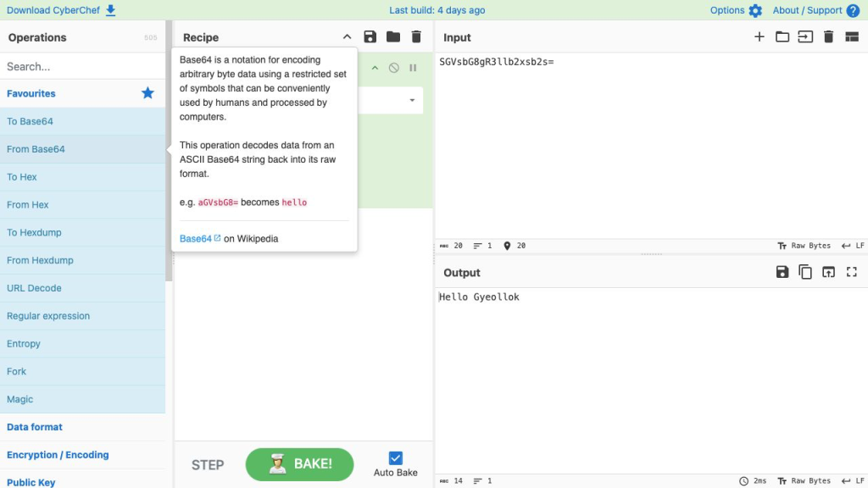Reset the pane layout icon in Input header
Viewport: 868px width, 488px height.
[852, 37]
